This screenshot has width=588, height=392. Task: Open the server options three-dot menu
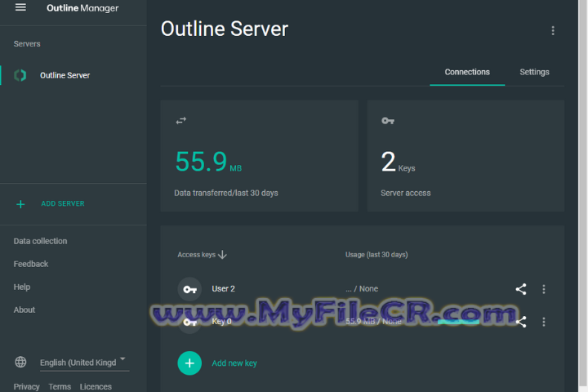[x=553, y=31]
